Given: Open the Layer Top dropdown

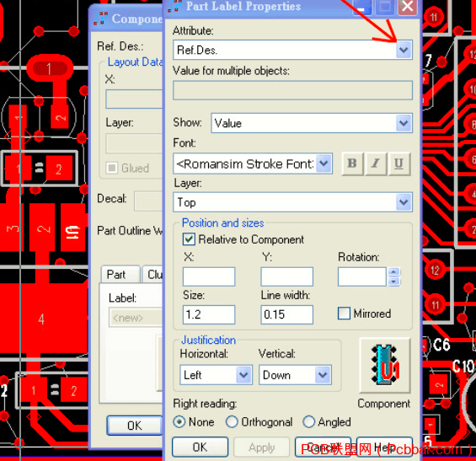Looking at the screenshot, I should coord(404,202).
